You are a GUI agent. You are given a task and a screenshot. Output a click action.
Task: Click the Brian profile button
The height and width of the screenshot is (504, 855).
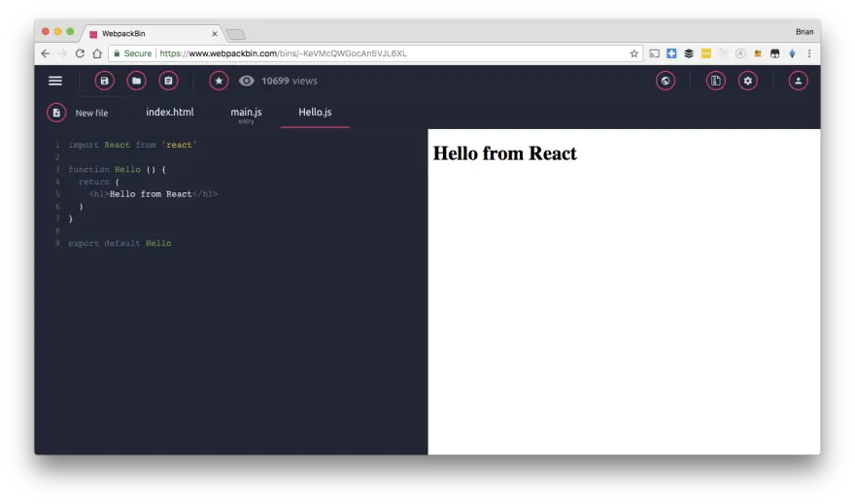[804, 32]
